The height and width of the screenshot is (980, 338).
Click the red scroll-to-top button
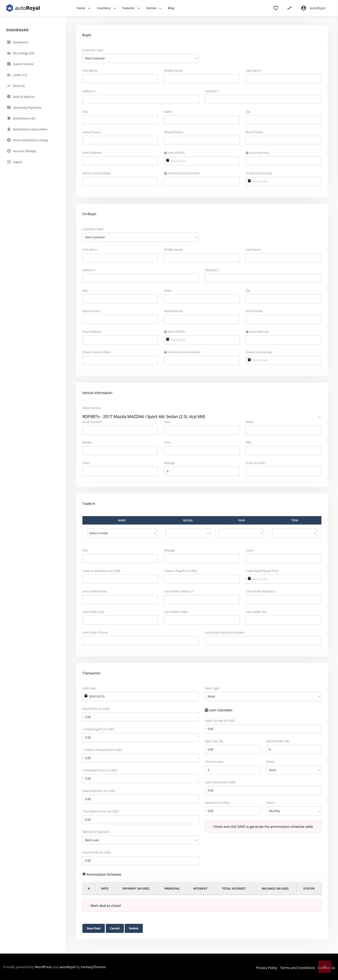pos(325,967)
